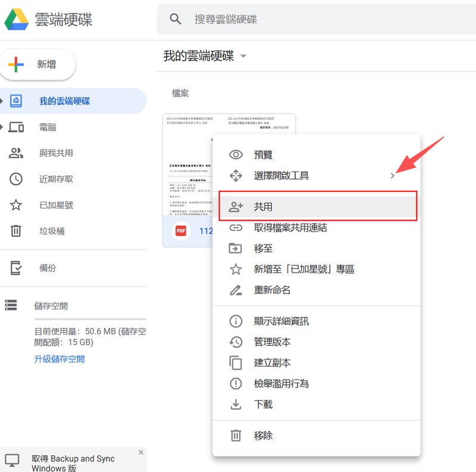The width and height of the screenshot is (476, 472).
Task: Click the star icon for 已加星號
Action: pyautogui.click(x=16, y=205)
